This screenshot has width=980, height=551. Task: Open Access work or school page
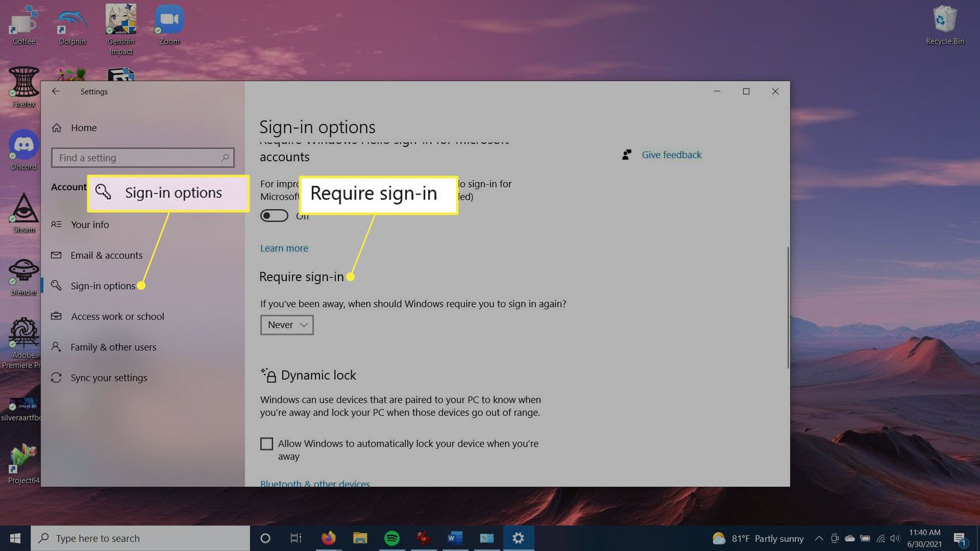(x=117, y=317)
